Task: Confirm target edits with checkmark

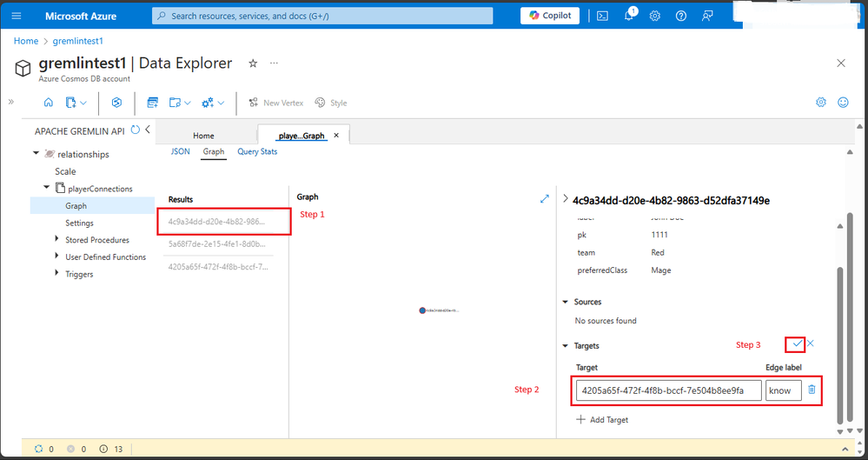Action: [797, 343]
